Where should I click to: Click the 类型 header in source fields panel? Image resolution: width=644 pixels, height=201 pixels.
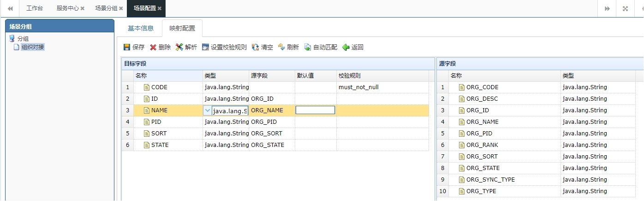598,76
